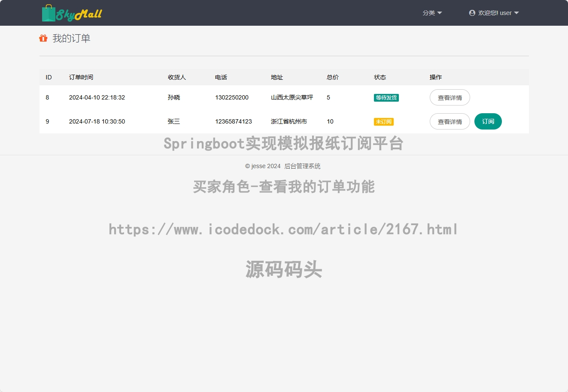View details of order 9

pos(450,121)
